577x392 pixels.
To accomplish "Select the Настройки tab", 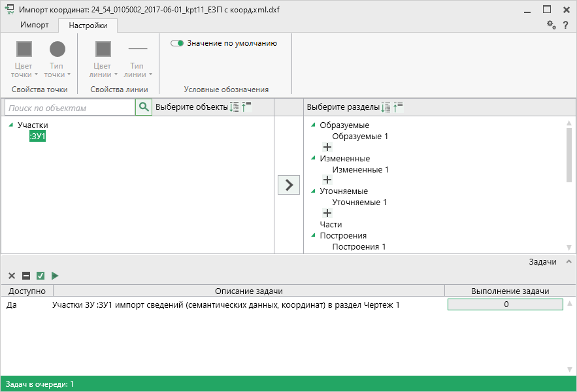I will point(88,25).
